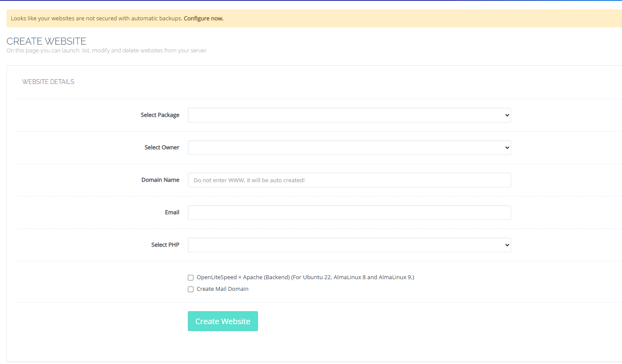
Task: Click the Domain Name field label
Action: pyautogui.click(x=160, y=180)
